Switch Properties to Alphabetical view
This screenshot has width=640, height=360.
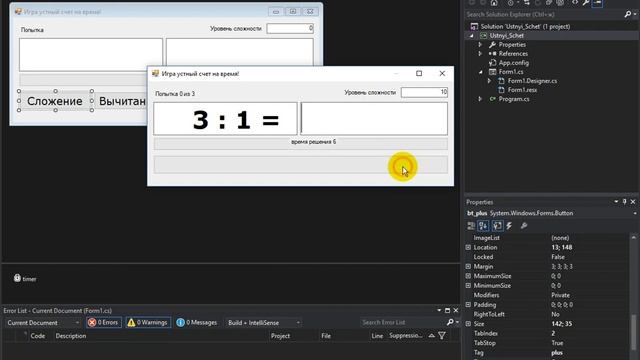(483, 226)
